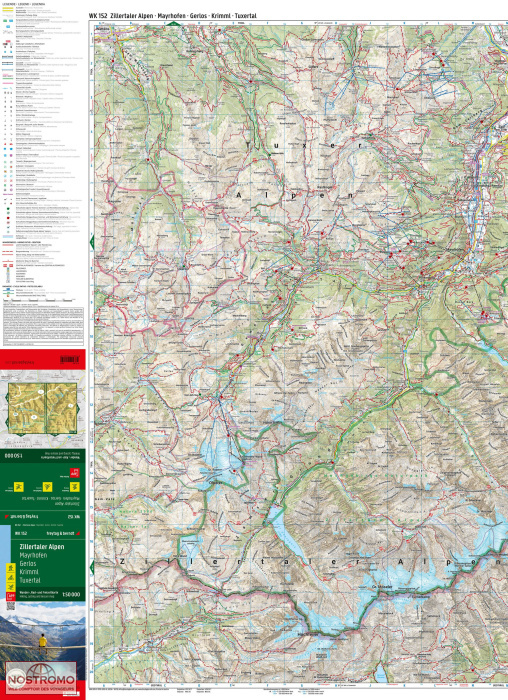
Task: Select 'Mayrhofen' on the cover
Action: click(x=33, y=555)
